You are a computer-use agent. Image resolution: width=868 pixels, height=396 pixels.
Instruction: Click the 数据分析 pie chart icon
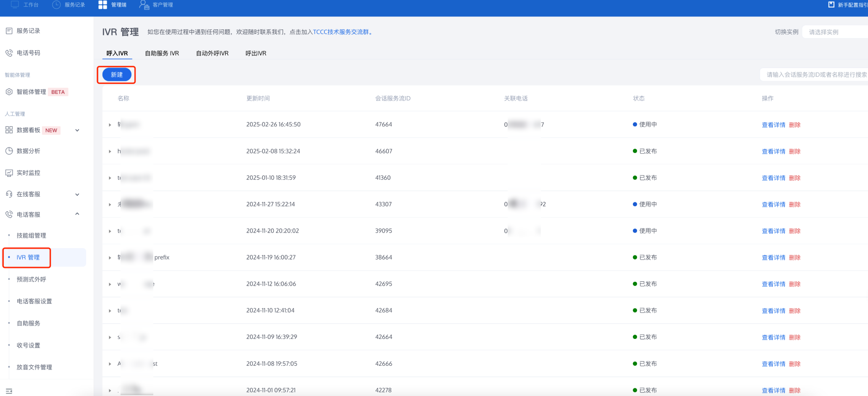tap(9, 151)
